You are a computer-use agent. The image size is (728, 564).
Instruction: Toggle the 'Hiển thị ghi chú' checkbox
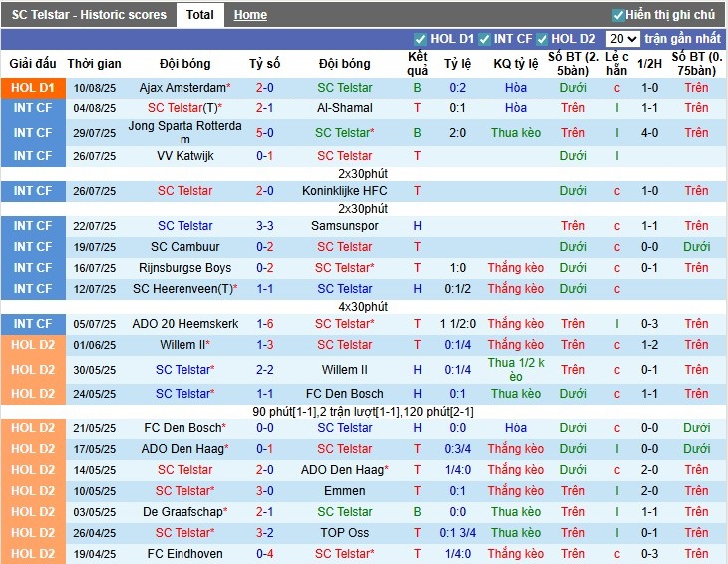pos(618,15)
